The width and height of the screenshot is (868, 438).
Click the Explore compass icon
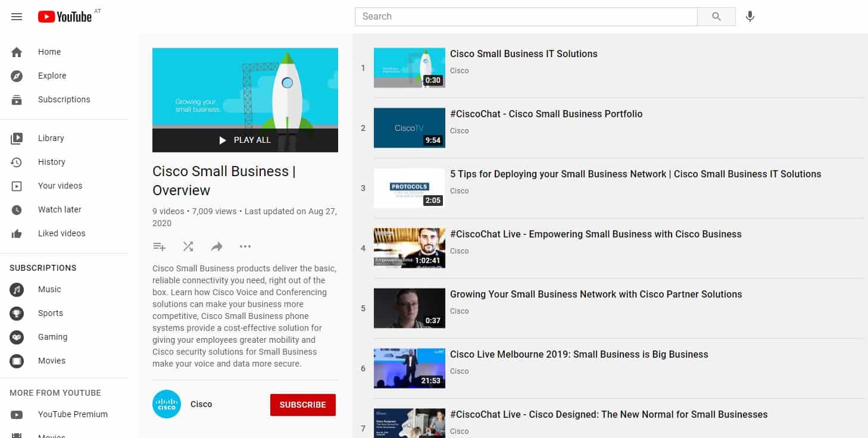(x=17, y=76)
